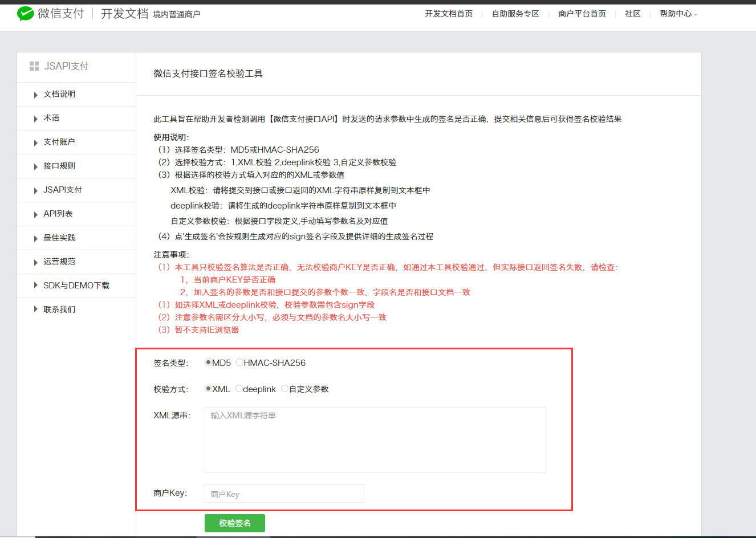Expand the 联系我们 sidebar arrow
Screen dimensions: 756x538
point(36,310)
